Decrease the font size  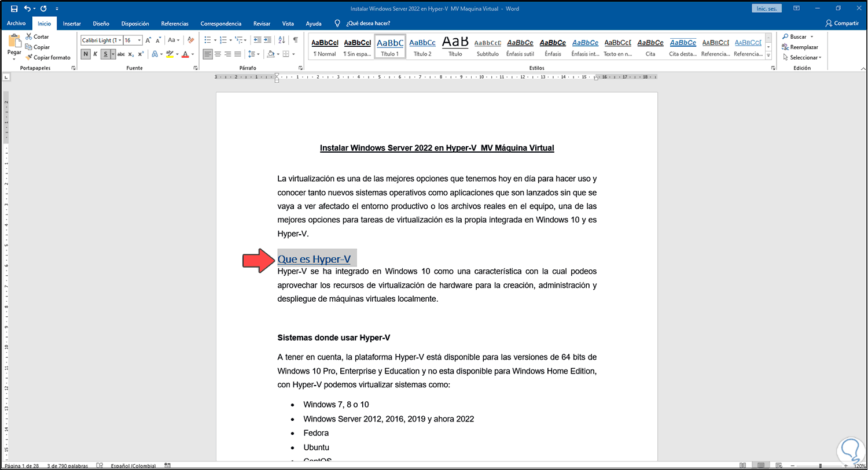158,40
